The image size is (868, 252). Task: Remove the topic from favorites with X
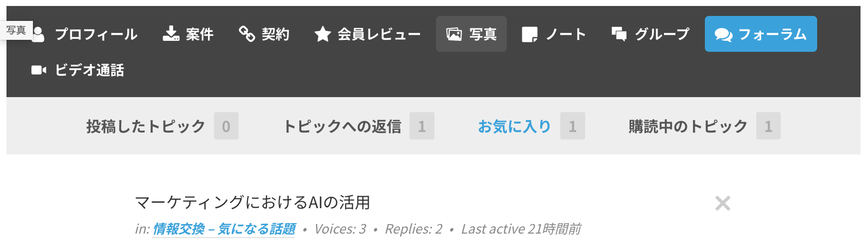[x=723, y=203]
